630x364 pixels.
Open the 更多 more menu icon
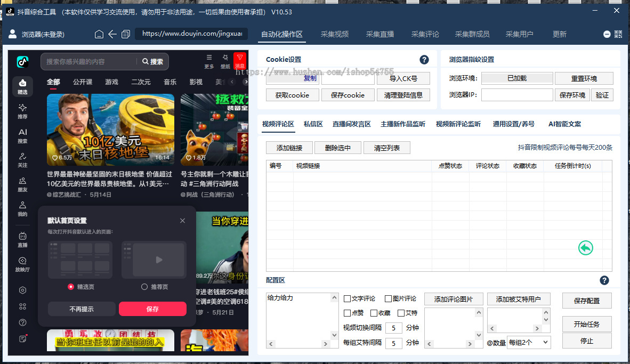[x=209, y=61]
